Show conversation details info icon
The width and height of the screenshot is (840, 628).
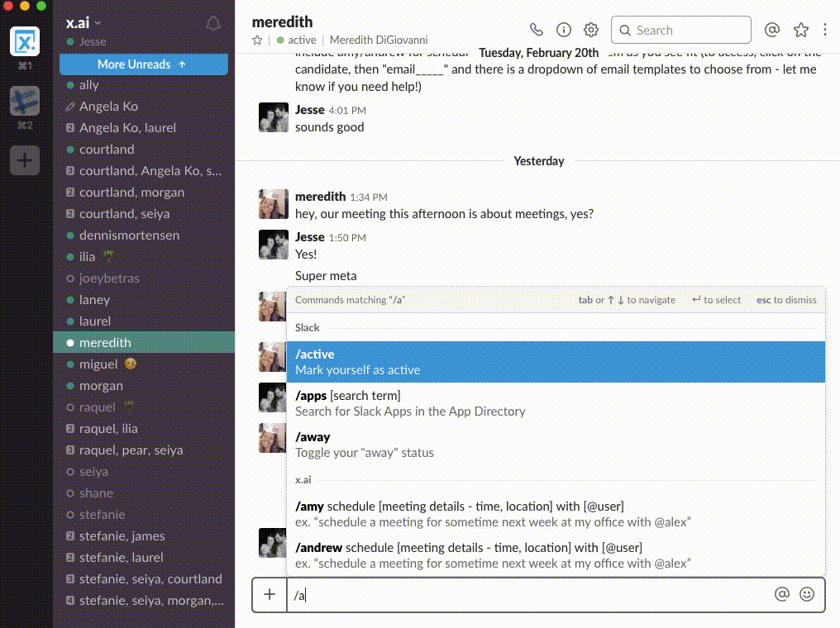click(x=564, y=30)
